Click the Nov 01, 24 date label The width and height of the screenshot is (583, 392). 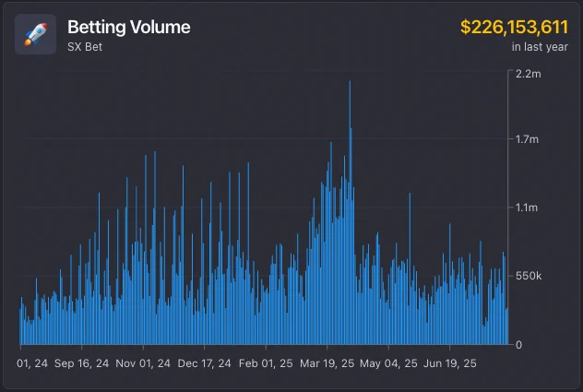pyautogui.click(x=143, y=363)
